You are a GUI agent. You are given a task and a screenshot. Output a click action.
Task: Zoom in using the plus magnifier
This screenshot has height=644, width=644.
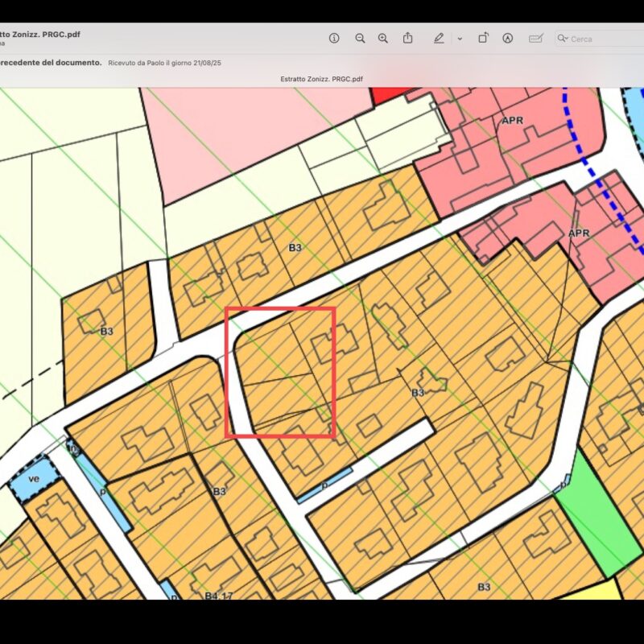click(x=383, y=38)
